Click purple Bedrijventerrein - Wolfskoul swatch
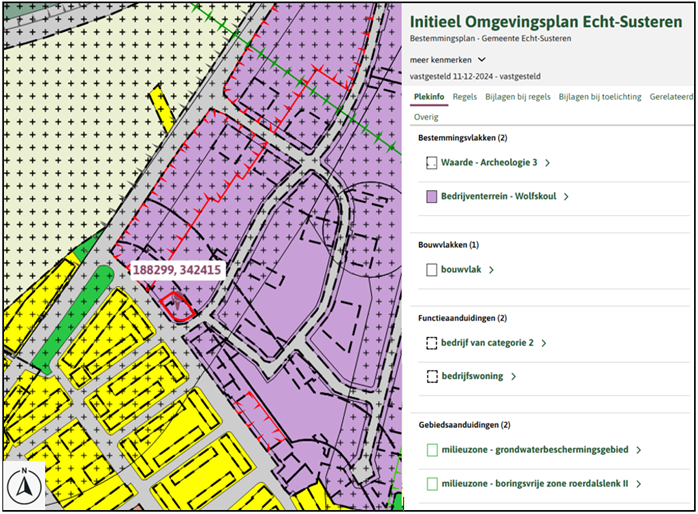The image size is (698, 514). (x=431, y=197)
